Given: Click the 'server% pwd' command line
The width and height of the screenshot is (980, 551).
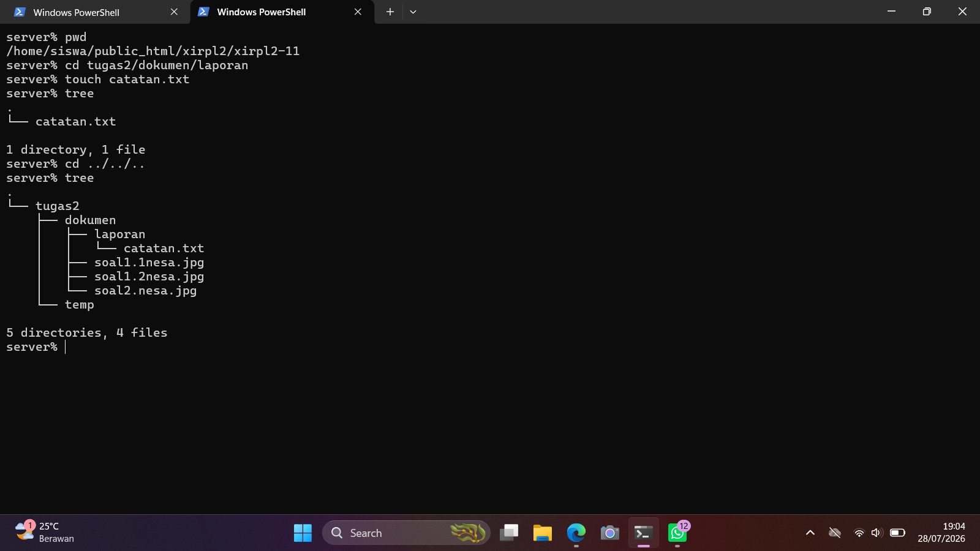Looking at the screenshot, I should (x=47, y=37).
